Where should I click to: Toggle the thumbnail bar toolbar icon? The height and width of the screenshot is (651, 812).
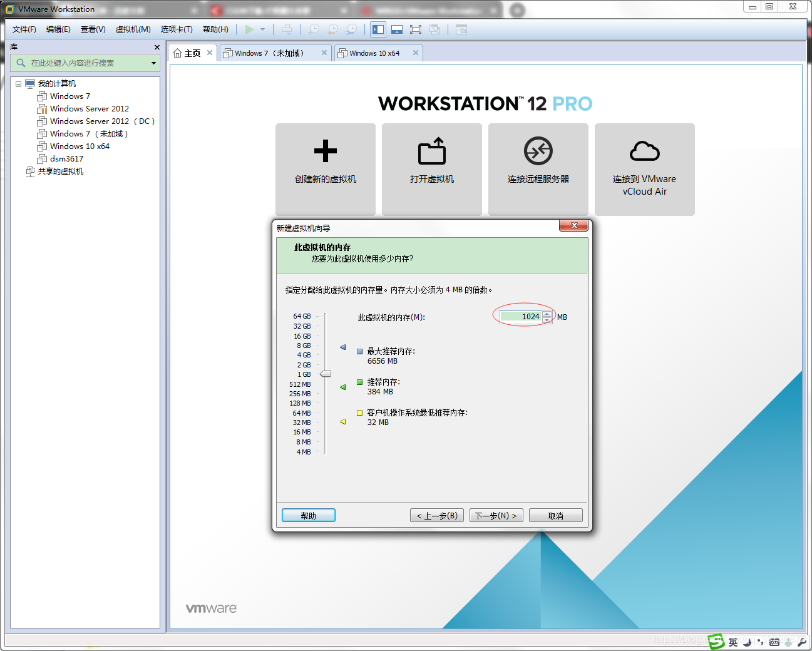coord(397,29)
